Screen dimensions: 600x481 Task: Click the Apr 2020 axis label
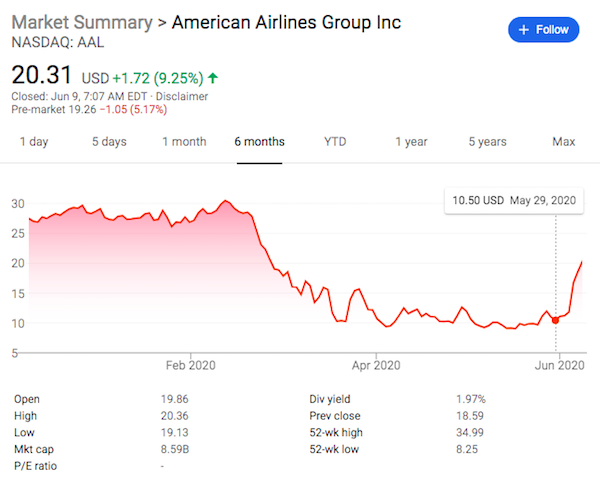375,366
